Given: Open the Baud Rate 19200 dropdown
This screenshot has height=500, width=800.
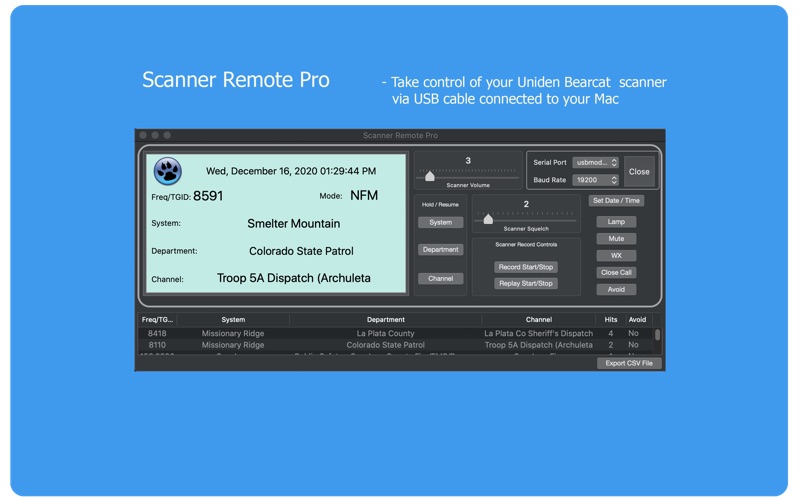Looking at the screenshot, I should point(595,180).
